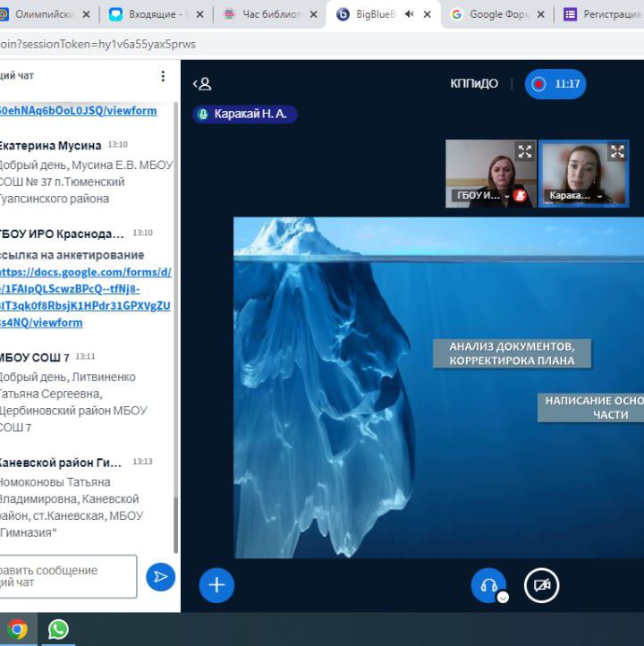Send the chat message with arrow button
The image size is (644, 646).
160,577
